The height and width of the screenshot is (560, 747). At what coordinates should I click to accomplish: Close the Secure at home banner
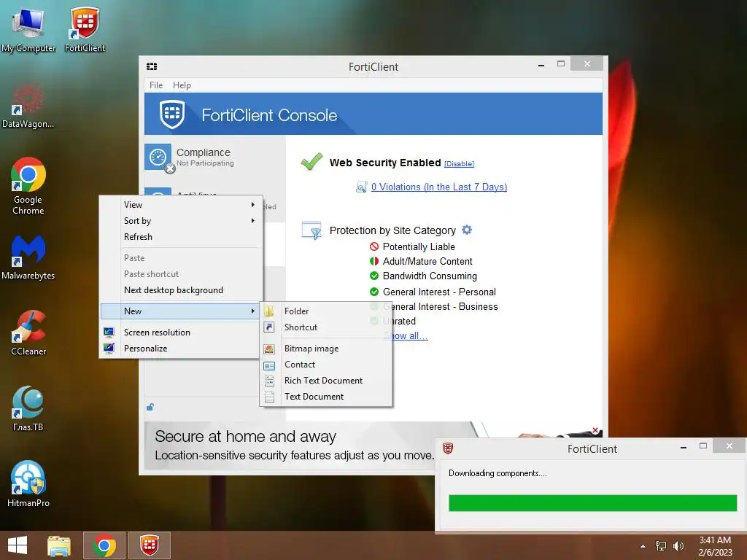click(x=595, y=430)
